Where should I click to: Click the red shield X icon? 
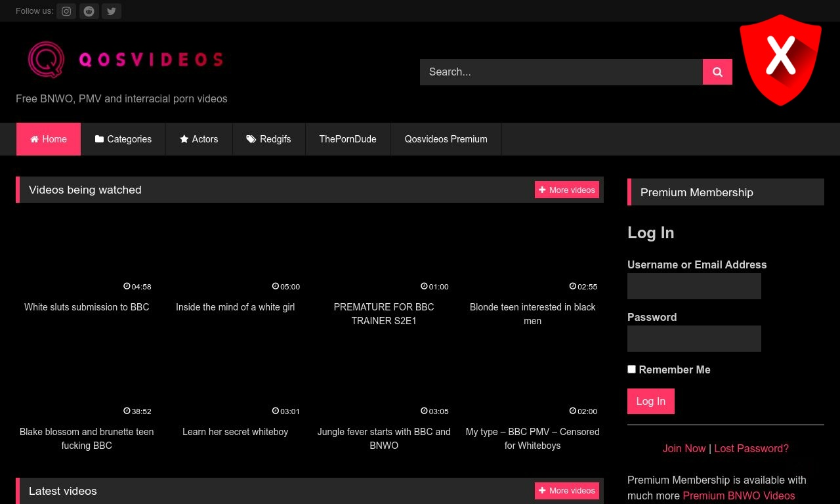[780, 60]
